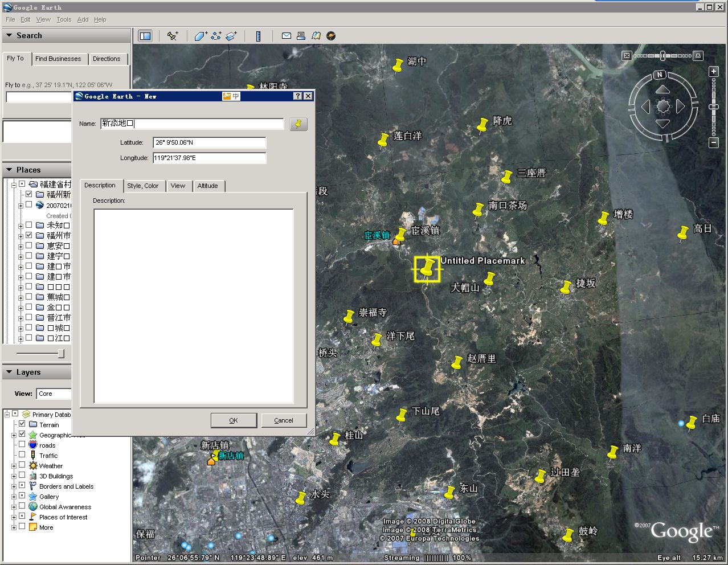The height and width of the screenshot is (565, 728).
Task: Click the Add Image Overlay toolbar icon
Action: (x=231, y=36)
